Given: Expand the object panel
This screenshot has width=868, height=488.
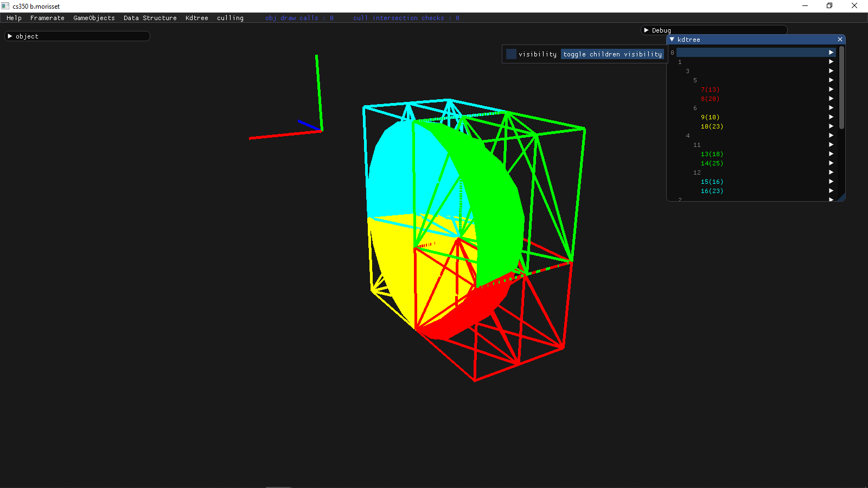Looking at the screenshot, I should point(10,36).
